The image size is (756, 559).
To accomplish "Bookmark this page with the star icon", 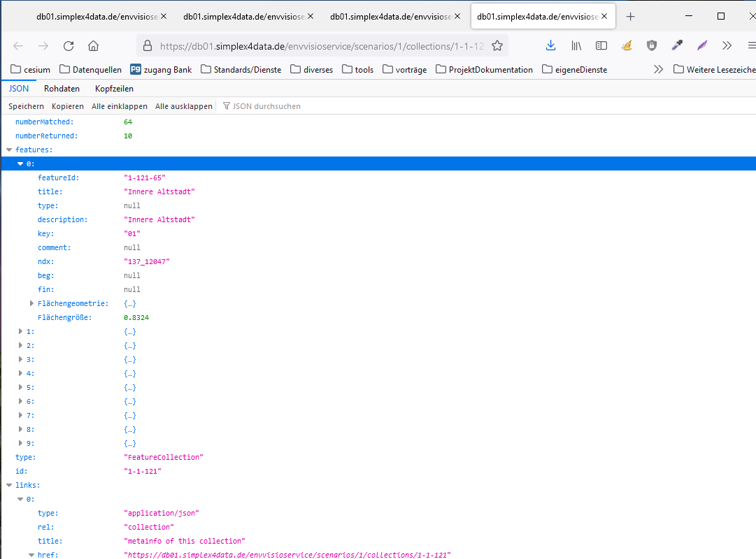I will pos(497,46).
